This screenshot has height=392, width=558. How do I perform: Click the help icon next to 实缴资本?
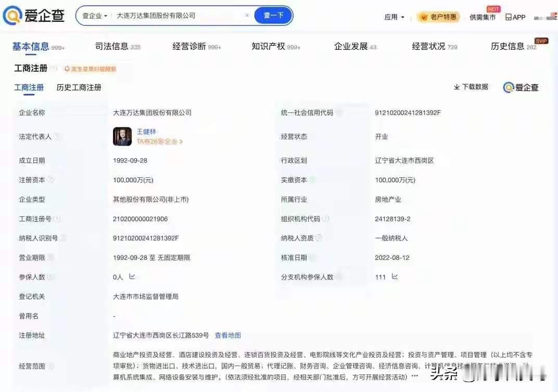click(312, 180)
